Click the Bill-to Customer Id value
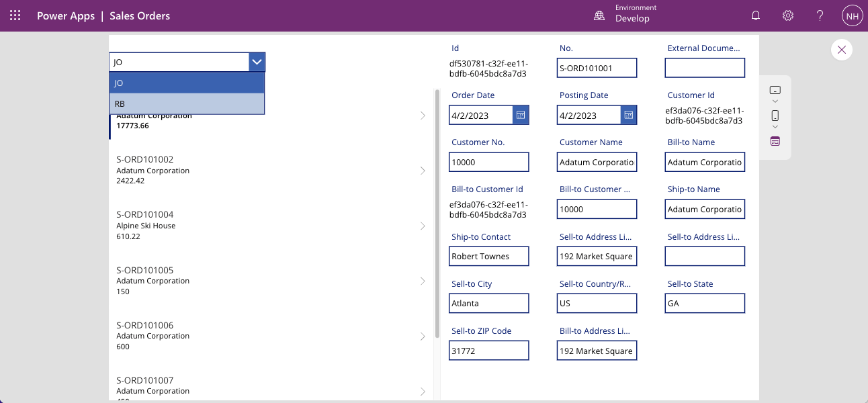This screenshot has width=868, height=403. pyautogui.click(x=488, y=210)
